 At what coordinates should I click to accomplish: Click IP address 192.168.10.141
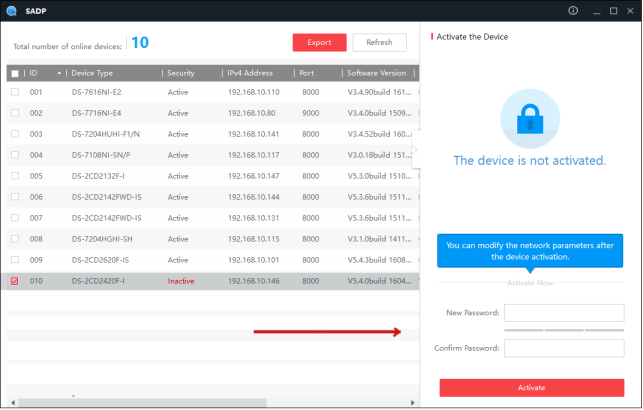(x=254, y=134)
